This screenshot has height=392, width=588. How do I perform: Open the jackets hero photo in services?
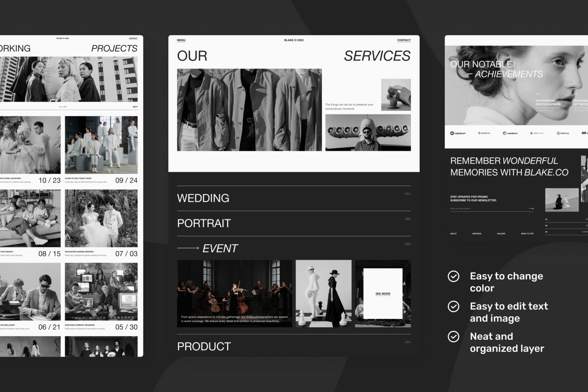click(x=249, y=110)
